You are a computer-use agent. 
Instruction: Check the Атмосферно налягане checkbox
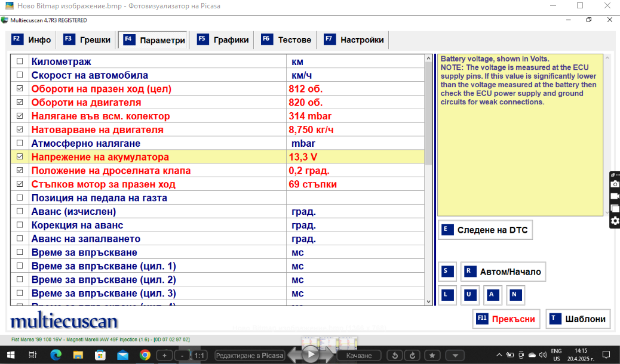point(20,144)
